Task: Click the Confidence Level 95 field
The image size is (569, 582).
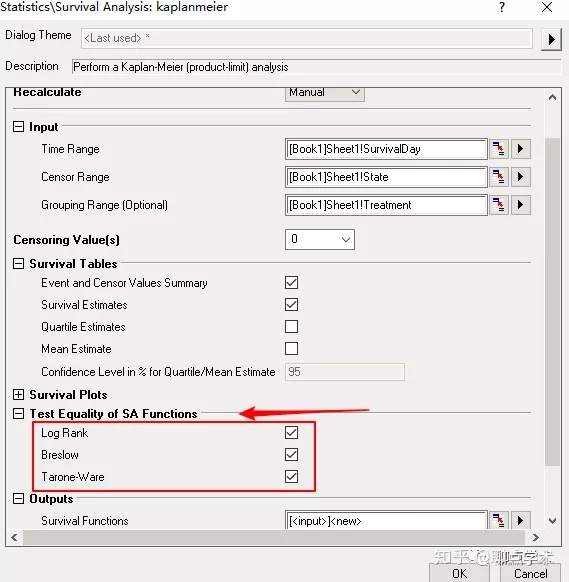Action: pyautogui.click(x=345, y=372)
